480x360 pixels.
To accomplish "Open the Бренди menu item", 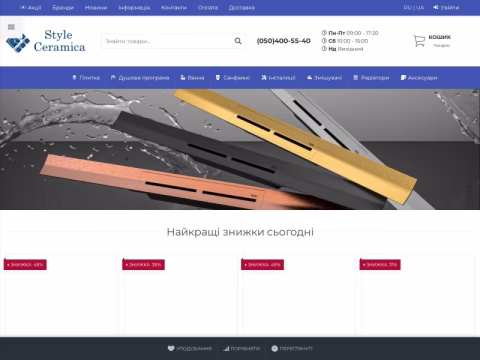I will click(63, 7).
